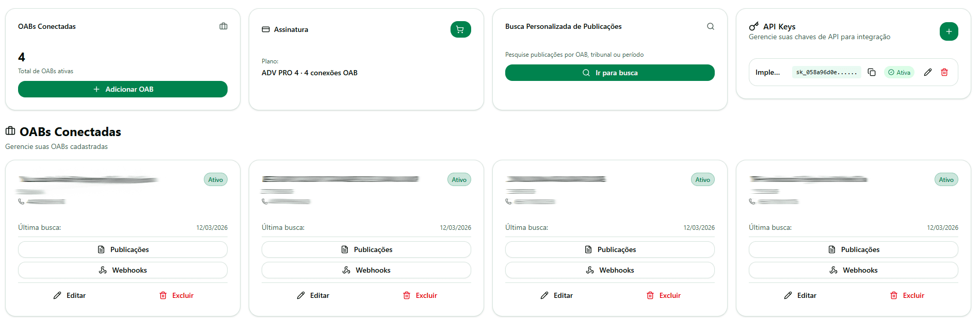Click the magnifier icon on Busca Personalizada card
Image resolution: width=980 pixels, height=335 pixels.
(x=711, y=26)
